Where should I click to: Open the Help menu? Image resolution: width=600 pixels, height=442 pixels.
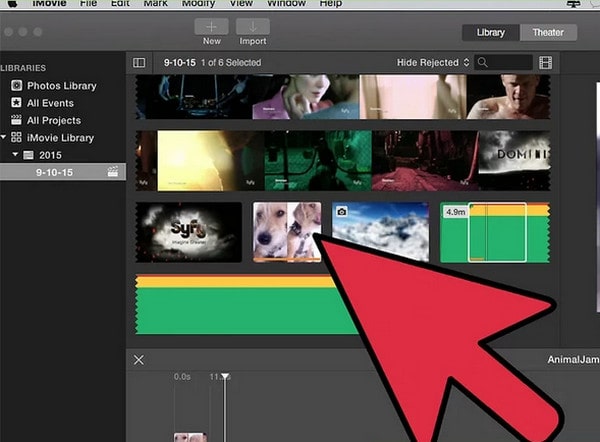tap(331, 3)
